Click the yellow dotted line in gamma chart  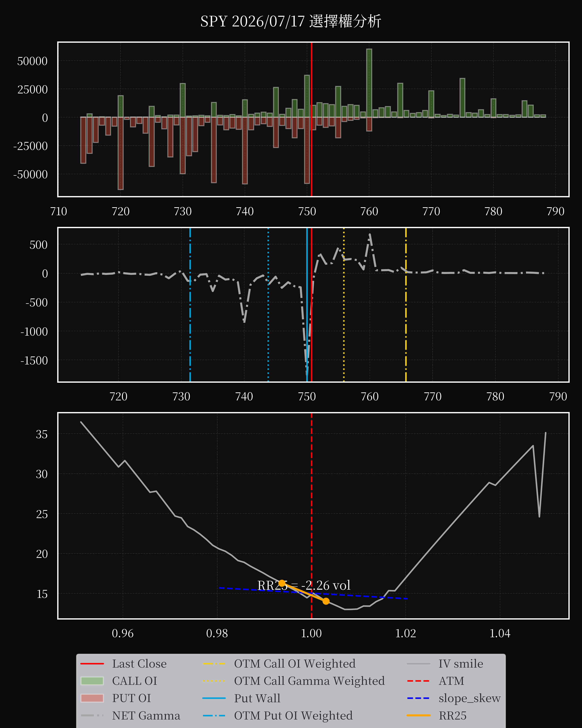(x=344, y=305)
